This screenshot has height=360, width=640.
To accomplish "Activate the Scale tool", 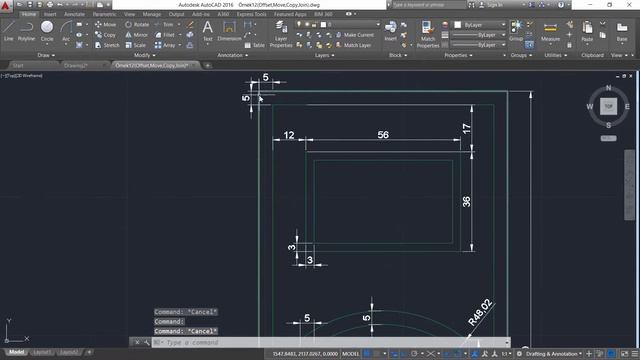I will point(136,45).
